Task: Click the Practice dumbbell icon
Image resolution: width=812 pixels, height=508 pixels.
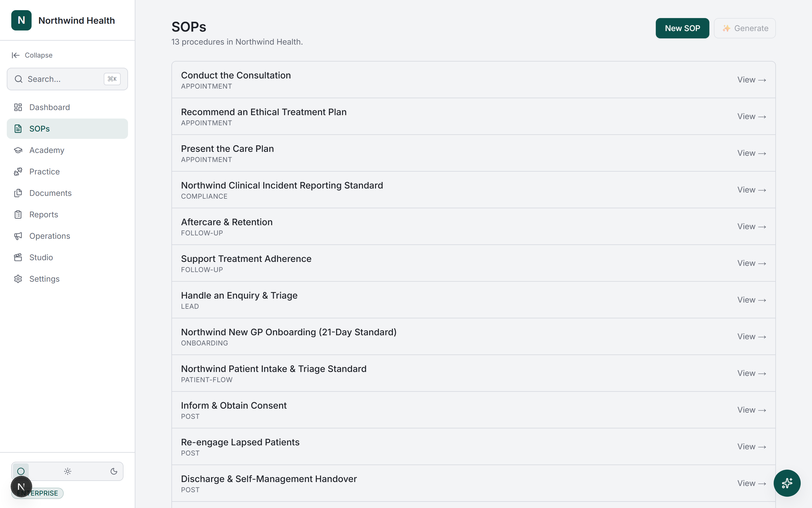Action: pos(18,172)
